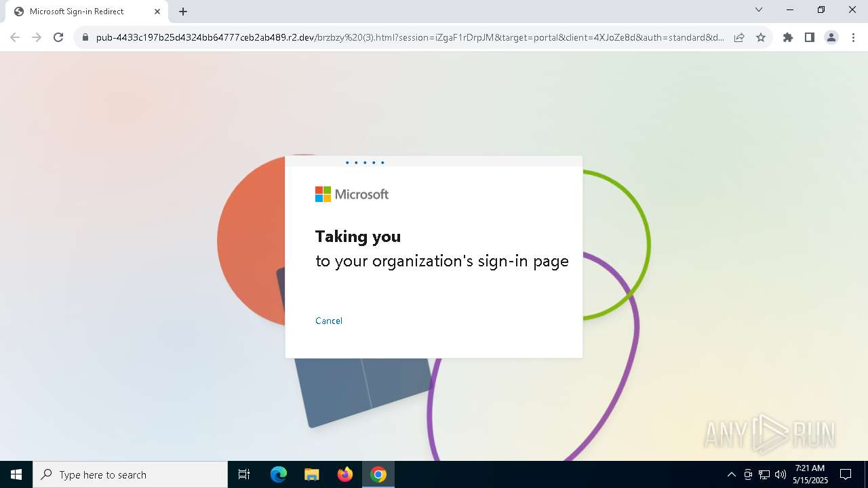Open the volume control tray icon
Viewport: 868px width, 488px height.
tap(781, 474)
